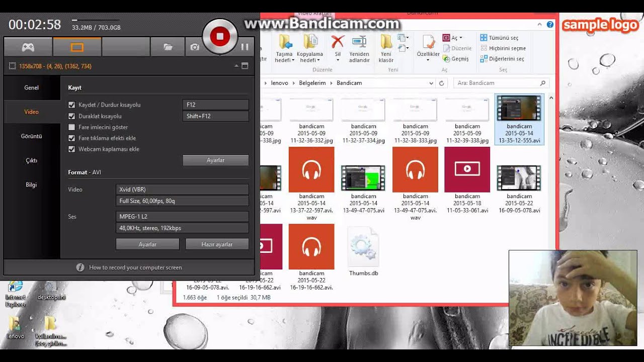
Task: Click the F12 hotkey field
Action: 215,105
